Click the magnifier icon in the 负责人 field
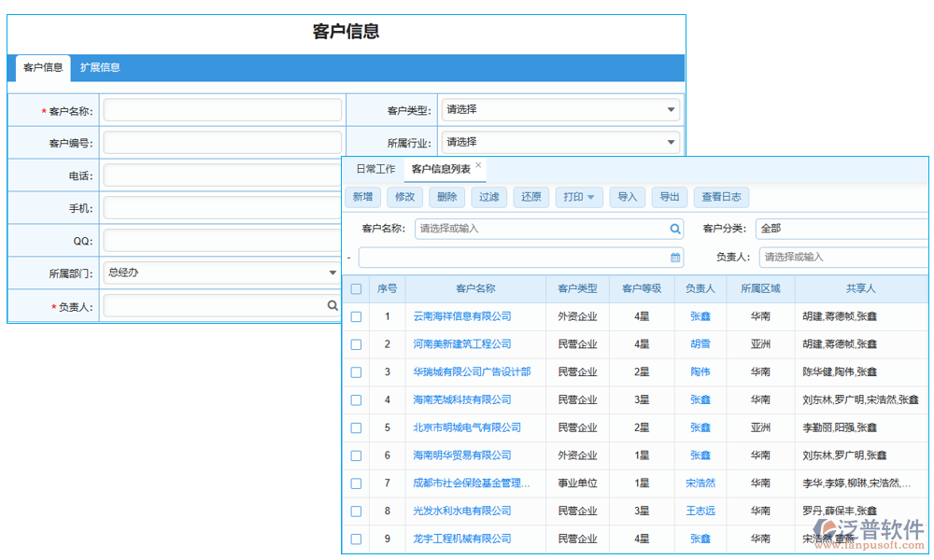The height and width of the screenshot is (560, 934). 333,305
